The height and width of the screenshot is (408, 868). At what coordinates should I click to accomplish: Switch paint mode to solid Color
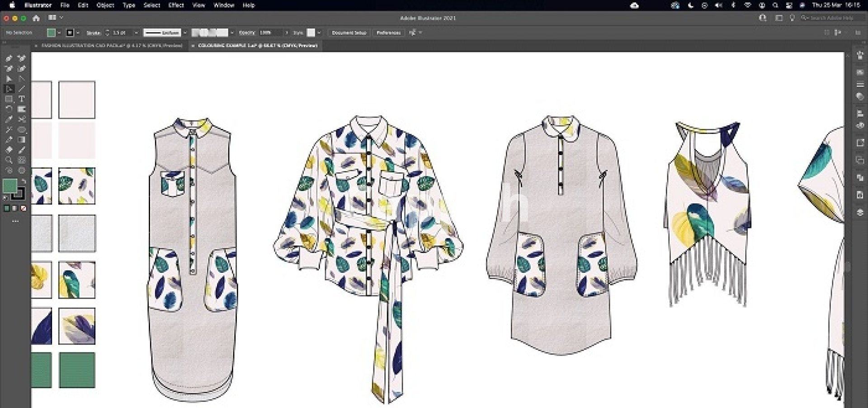6,209
